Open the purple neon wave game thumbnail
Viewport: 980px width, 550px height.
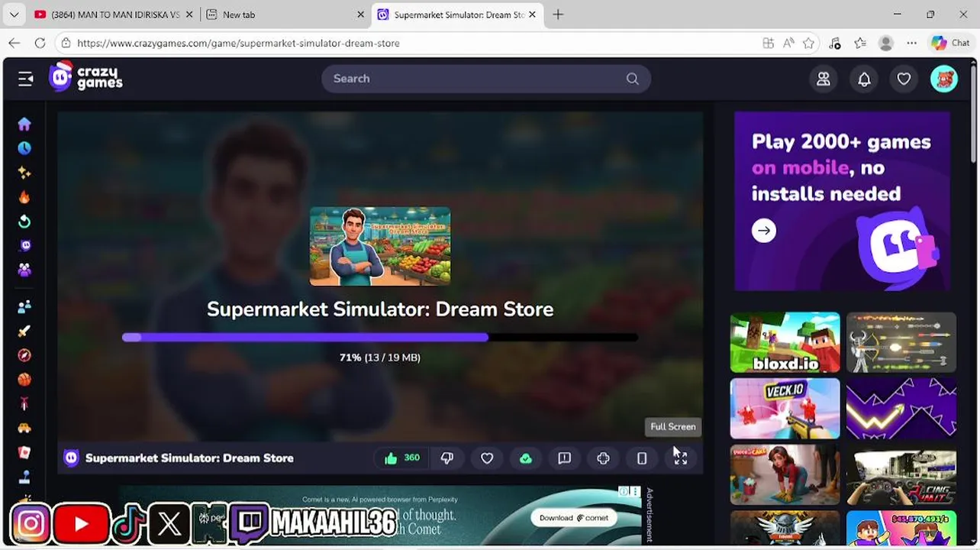pyautogui.click(x=901, y=409)
